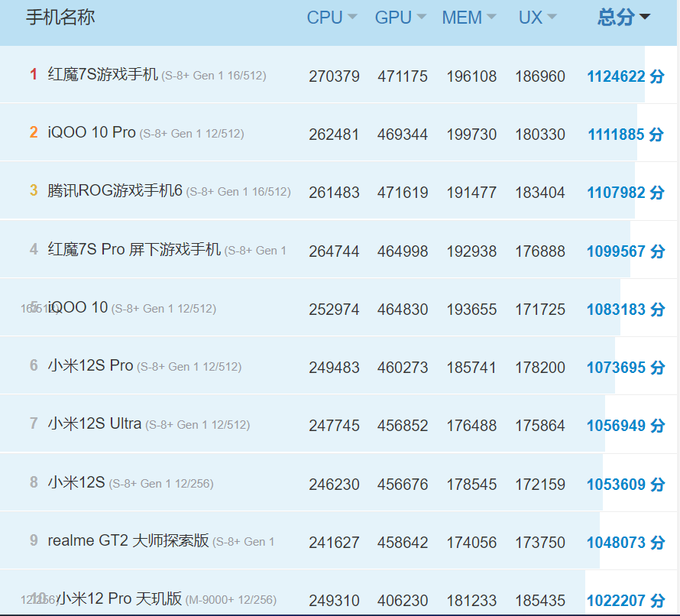The height and width of the screenshot is (616, 680).
Task: Select total score 1048073 分
Action: point(625,543)
